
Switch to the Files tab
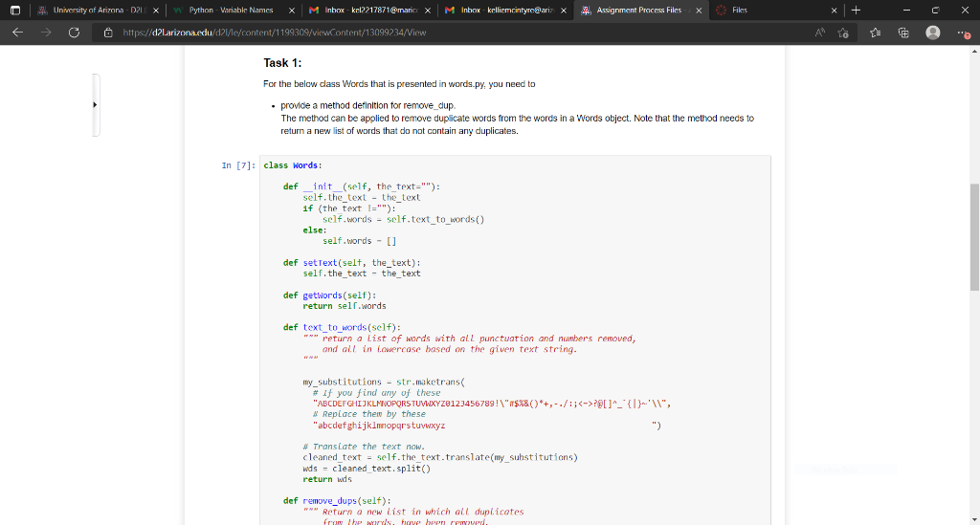(777, 10)
